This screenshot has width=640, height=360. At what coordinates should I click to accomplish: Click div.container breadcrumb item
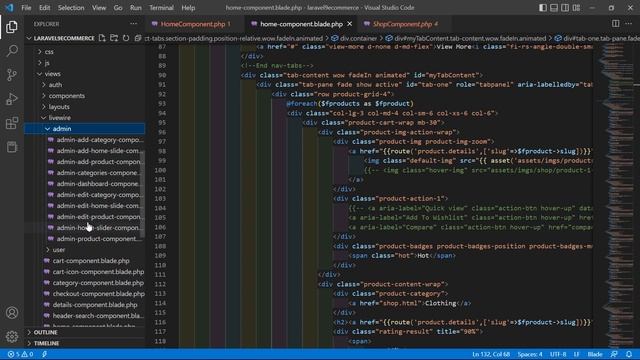point(354,38)
